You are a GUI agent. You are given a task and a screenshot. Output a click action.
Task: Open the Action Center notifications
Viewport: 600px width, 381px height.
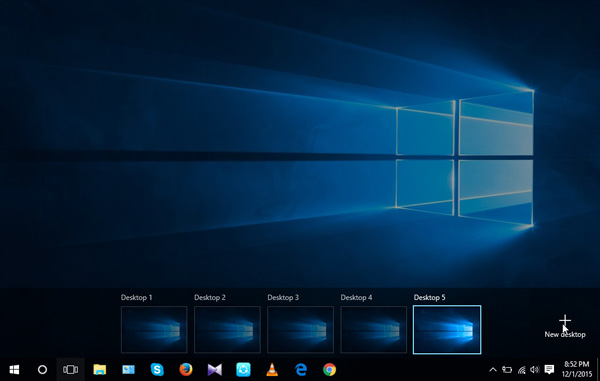coord(549,370)
